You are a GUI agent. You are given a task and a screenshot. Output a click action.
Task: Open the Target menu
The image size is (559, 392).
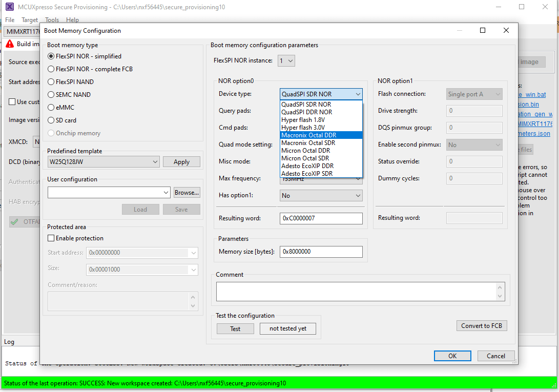(29, 19)
